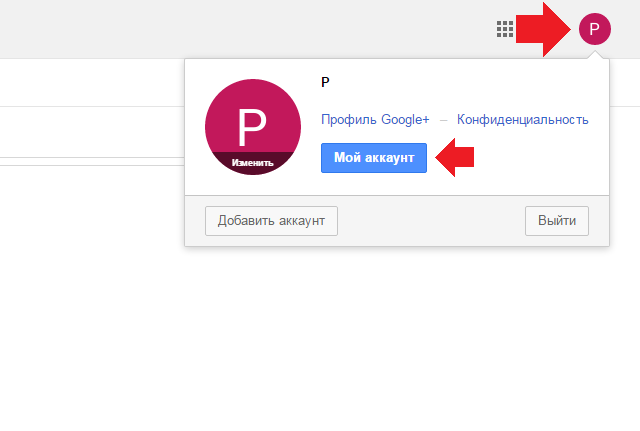Click the red arrow pointing at Мой аккаунт

(454, 158)
